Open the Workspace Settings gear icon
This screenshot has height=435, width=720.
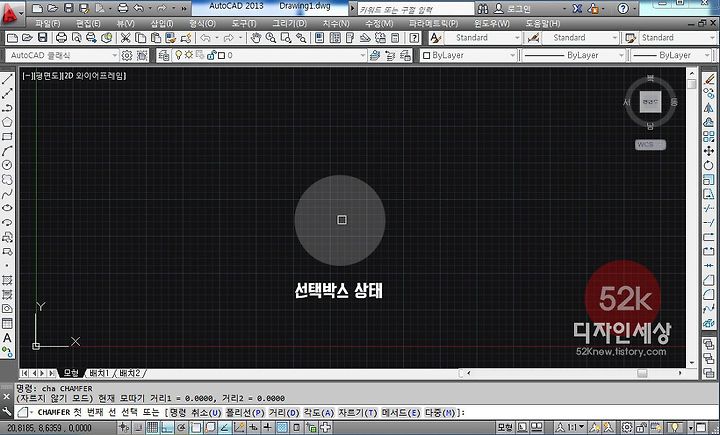point(127,56)
